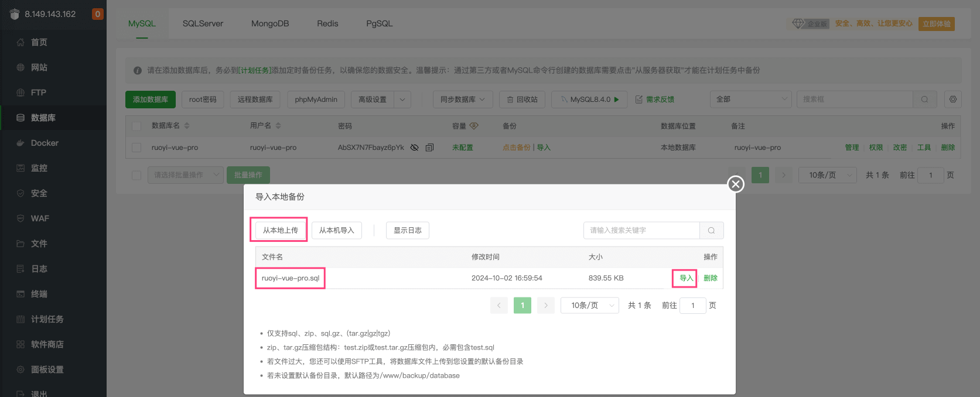The height and width of the screenshot is (397, 980).
Task: Toggle select-all checkbox in table header
Action: coord(136,126)
